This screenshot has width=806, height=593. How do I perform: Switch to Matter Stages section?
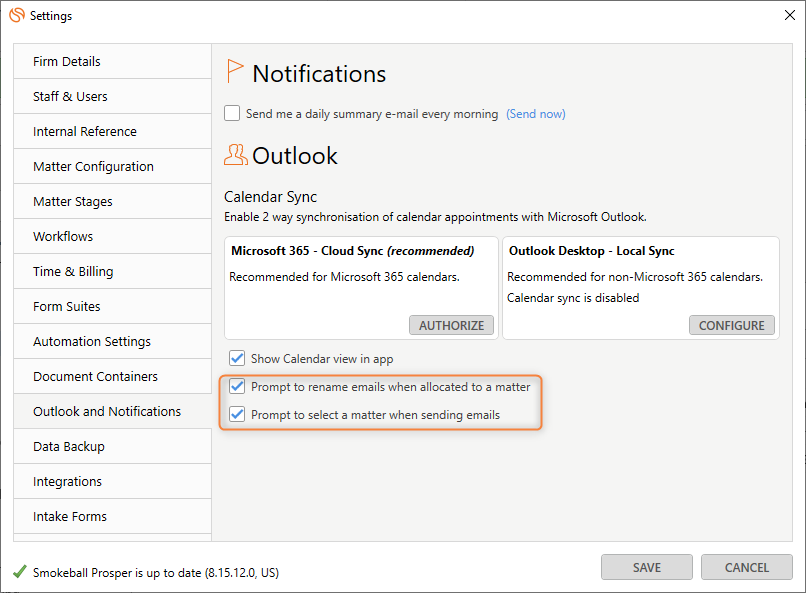tap(113, 201)
